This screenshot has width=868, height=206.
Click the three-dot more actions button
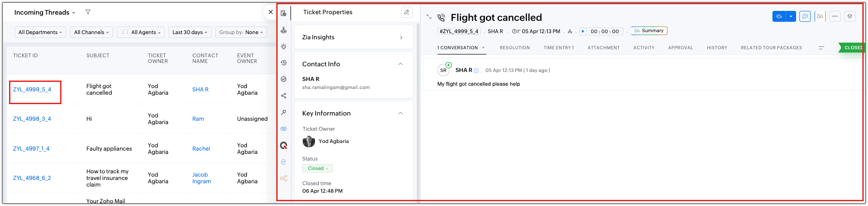(x=835, y=17)
